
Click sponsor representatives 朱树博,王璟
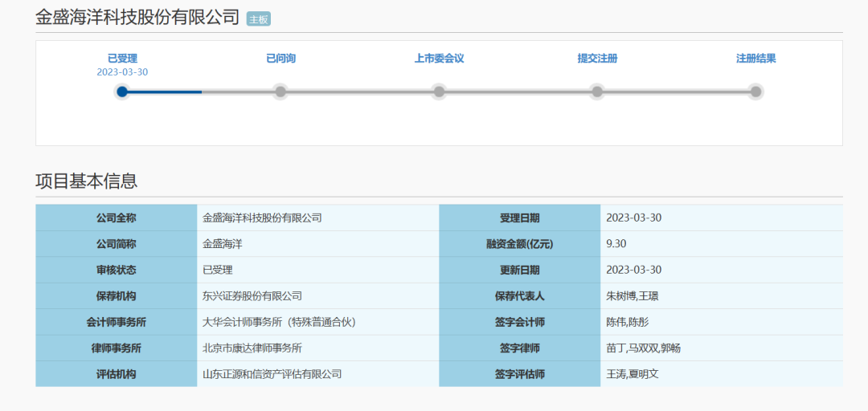tap(633, 296)
